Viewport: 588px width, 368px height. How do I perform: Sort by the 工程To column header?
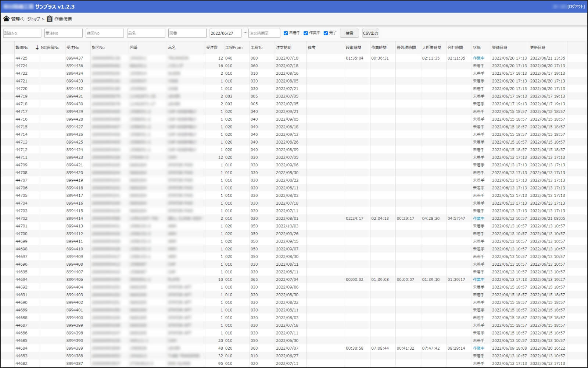coord(257,47)
